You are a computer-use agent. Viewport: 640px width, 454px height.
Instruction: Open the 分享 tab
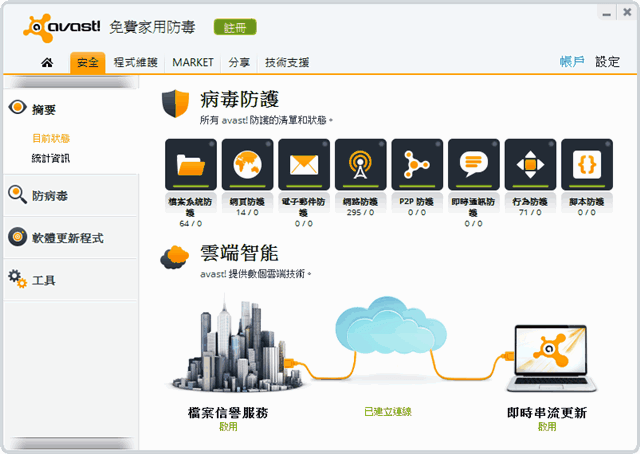pos(239,62)
